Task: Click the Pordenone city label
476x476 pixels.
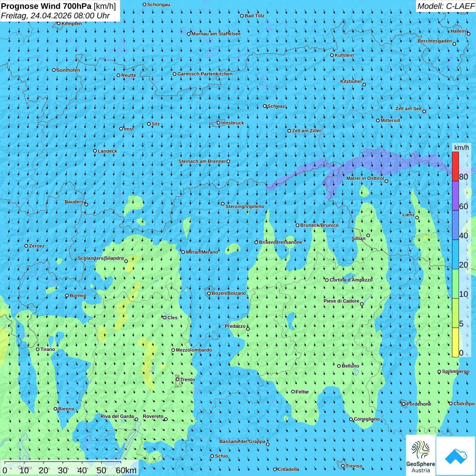Action: tap(419, 404)
